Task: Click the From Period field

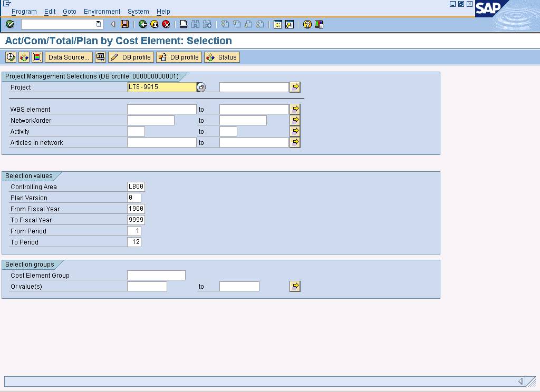Action: coord(134,231)
